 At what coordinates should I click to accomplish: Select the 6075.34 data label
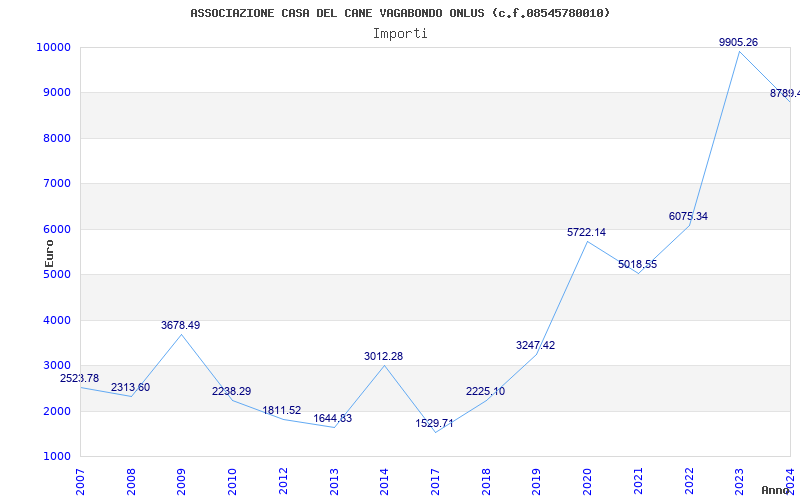pos(688,216)
